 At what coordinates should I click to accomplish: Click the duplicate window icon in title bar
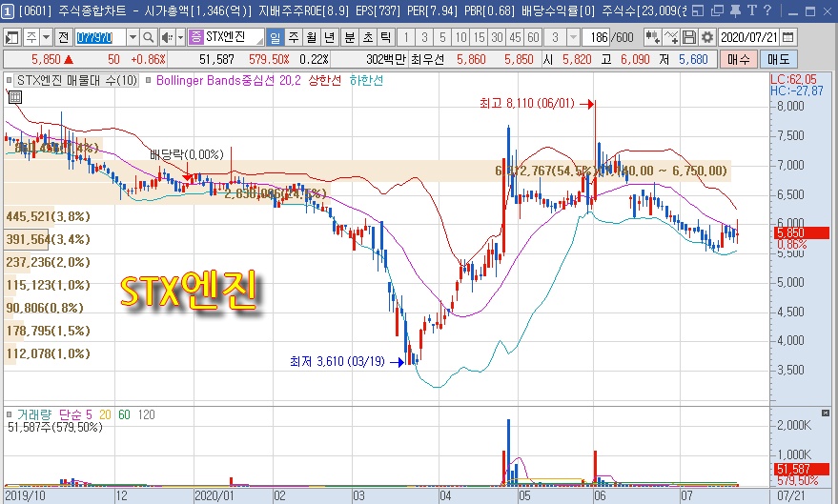point(717,10)
